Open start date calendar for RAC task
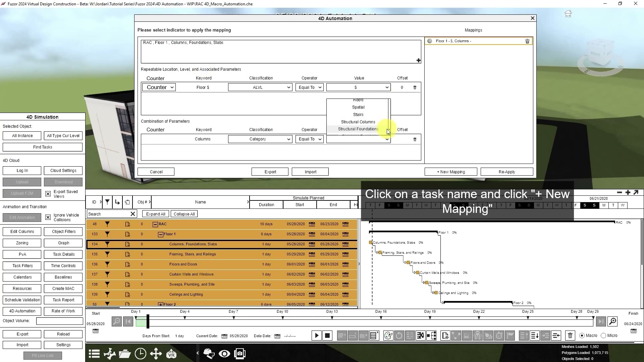This screenshot has width=644, height=362. (x=312, y=224)
